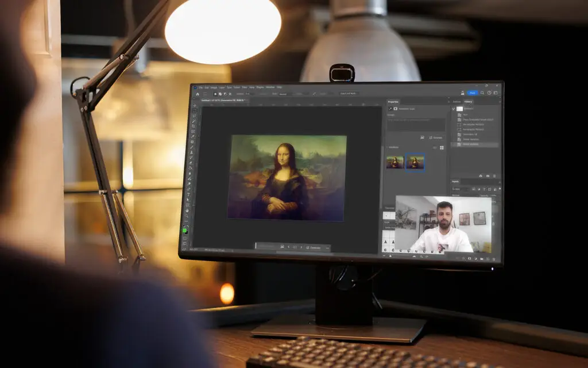Click the Share button
The width and height of the screenshot is (588, 368).
point(472,93)
